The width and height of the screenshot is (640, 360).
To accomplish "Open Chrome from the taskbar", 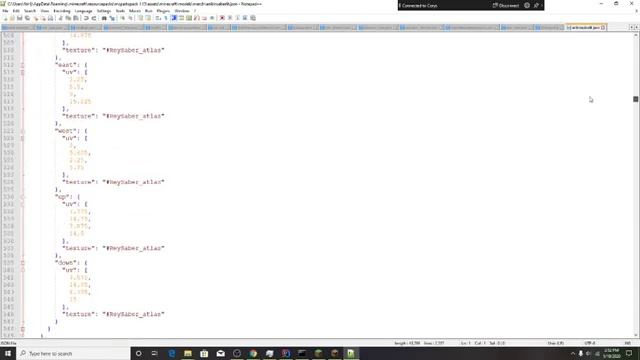I will click(253, 353).
